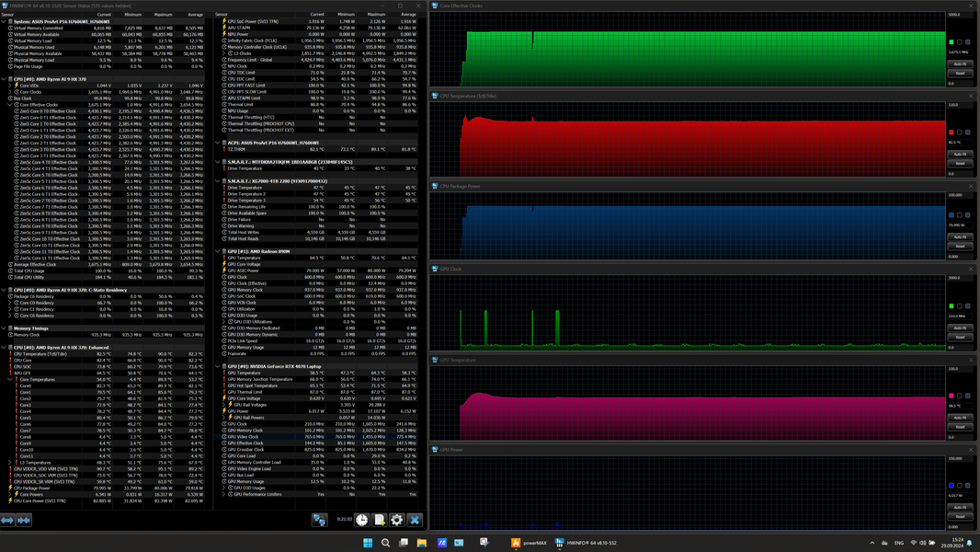Toggle second gray checkbox in Core Effective Clocks graph
980x552 pixels.
point(967,42)
